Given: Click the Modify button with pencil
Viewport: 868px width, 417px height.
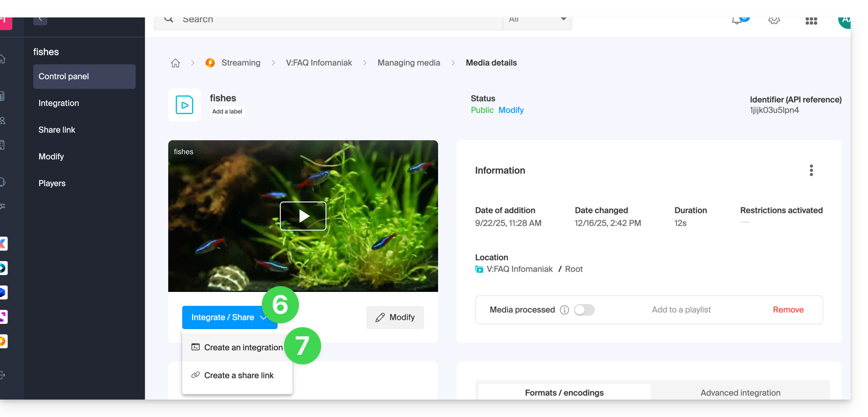Looking at the screenshot, I should (x=395, y=318).
